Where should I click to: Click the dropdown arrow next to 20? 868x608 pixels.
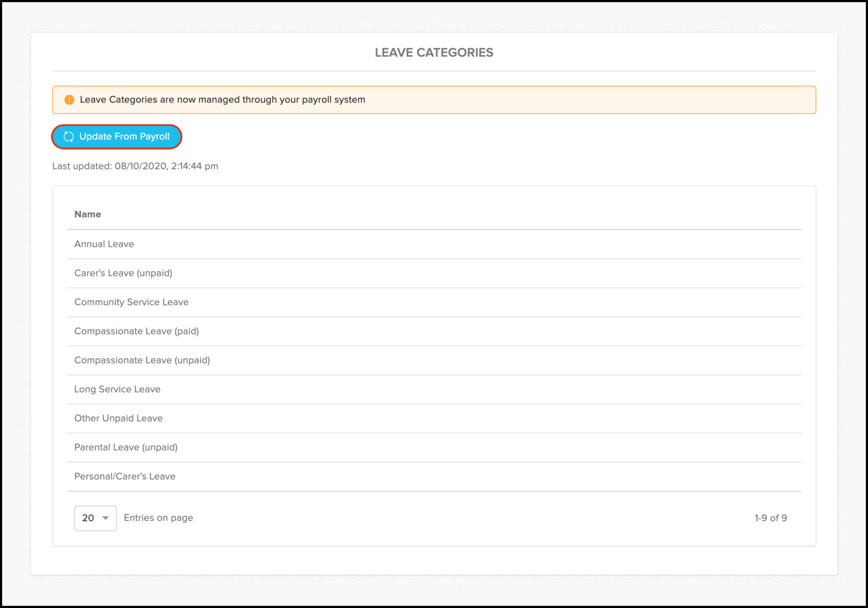[105, 518]
